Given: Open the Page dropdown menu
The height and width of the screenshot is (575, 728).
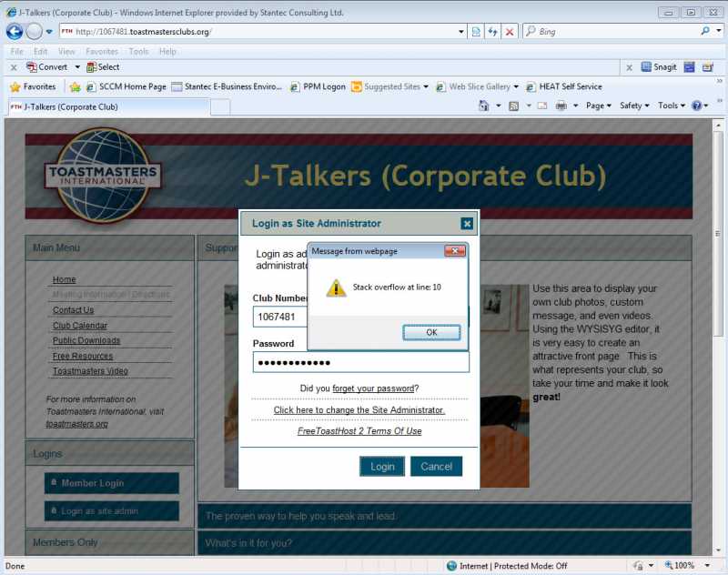Looking at the screenshot, I should (598, 106).
